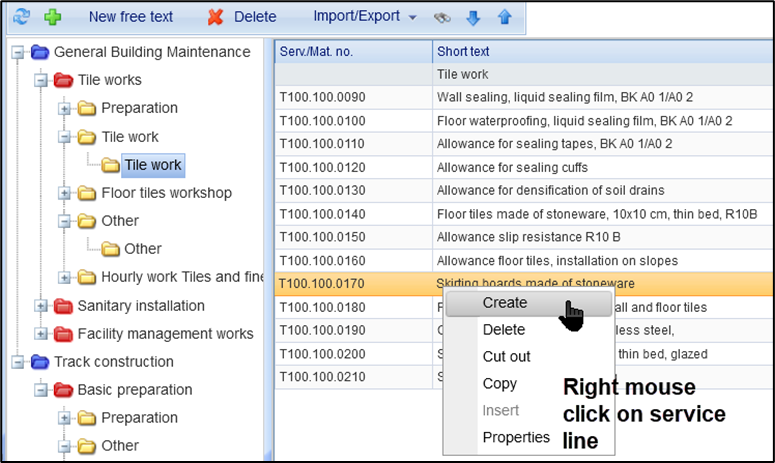Choose Properties from the context menu
This screenshot has height=463, width=775.
(x=516, y=437)
